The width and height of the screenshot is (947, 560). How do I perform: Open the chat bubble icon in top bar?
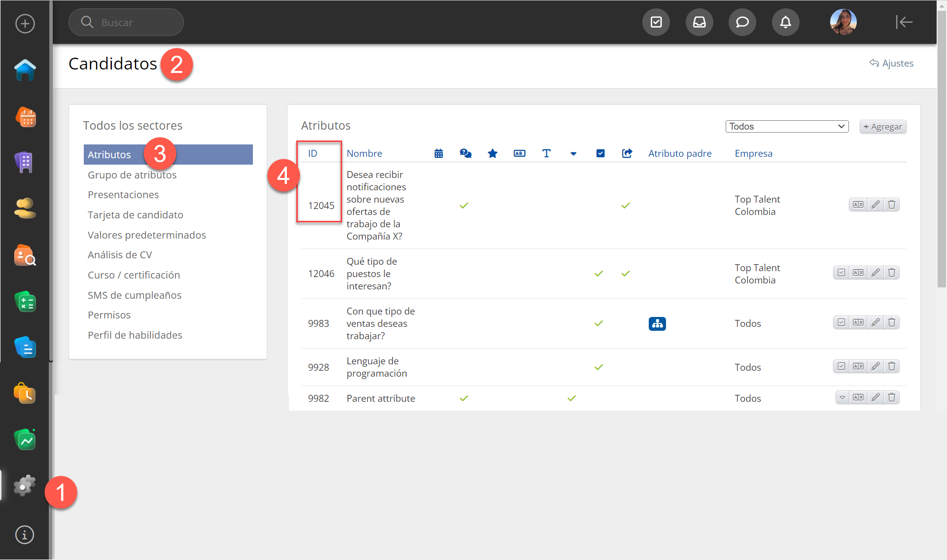pos(742,22)
